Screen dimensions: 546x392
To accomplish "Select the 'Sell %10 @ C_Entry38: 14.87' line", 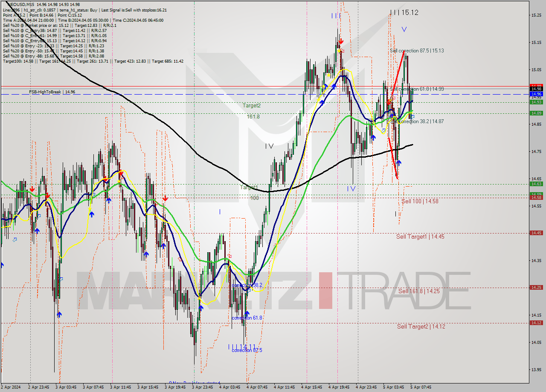I will coord(55,30).
